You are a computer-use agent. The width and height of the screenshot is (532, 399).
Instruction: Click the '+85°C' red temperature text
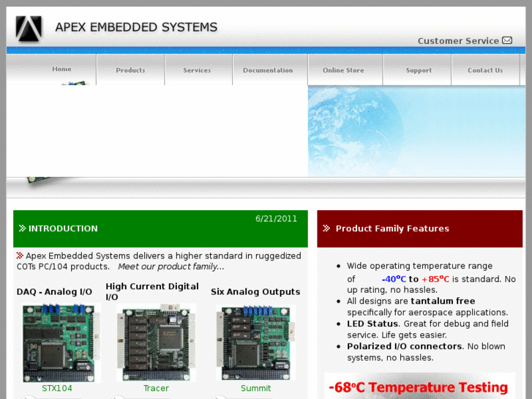pyautogui.click(x=435, y=279)
